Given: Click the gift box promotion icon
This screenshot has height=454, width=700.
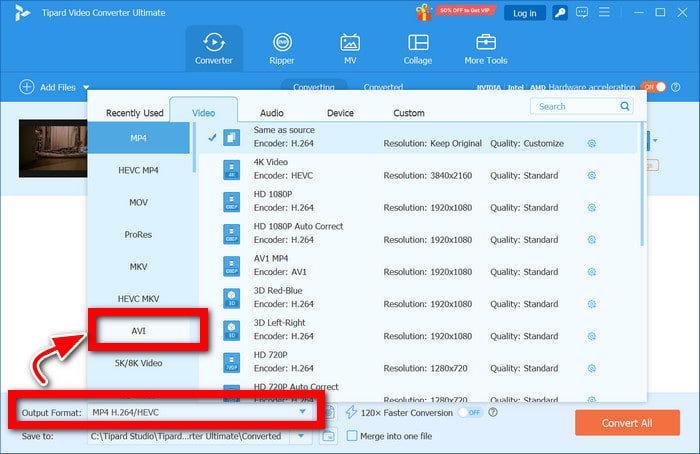Looking at the screenshot, I should point(424,12).
